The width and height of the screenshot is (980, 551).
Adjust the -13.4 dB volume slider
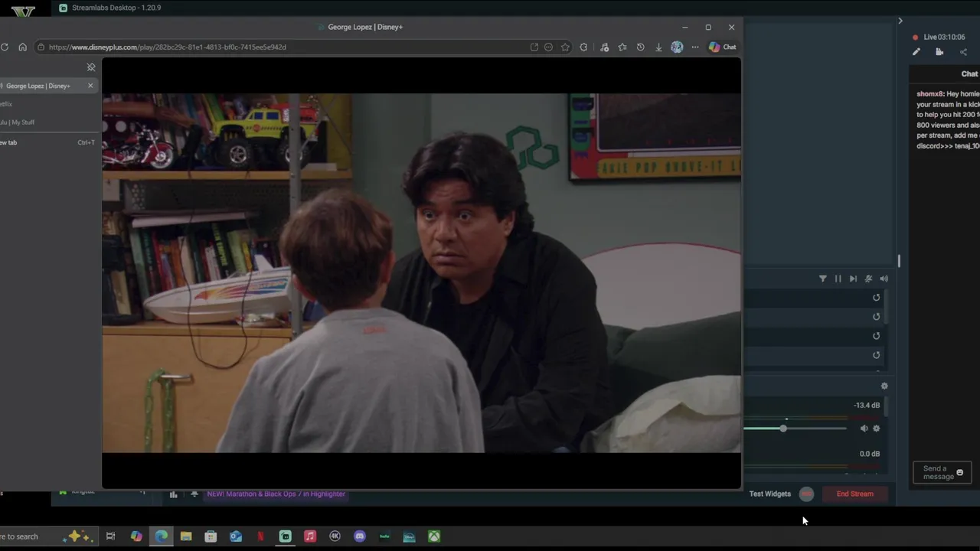click(x=795, y=429)
